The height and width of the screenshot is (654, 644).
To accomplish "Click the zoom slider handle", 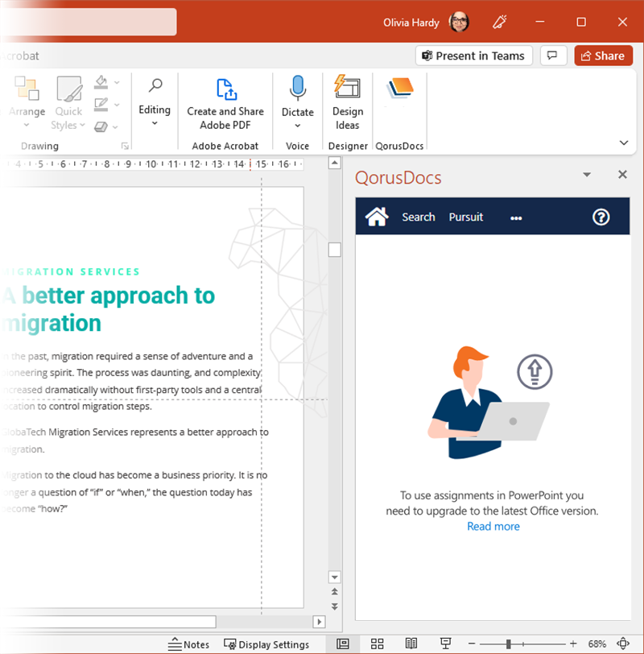I will click(509, 644).
